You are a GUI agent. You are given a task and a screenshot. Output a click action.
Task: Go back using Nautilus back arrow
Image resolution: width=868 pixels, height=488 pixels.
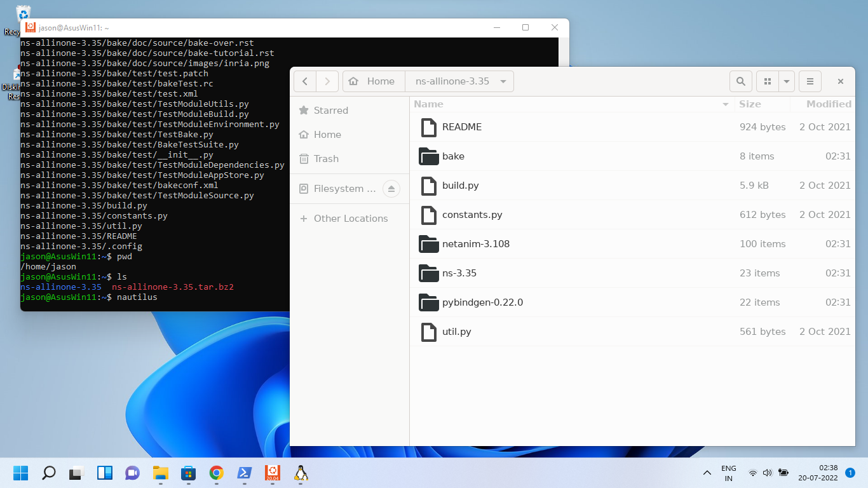pos(305,81)
